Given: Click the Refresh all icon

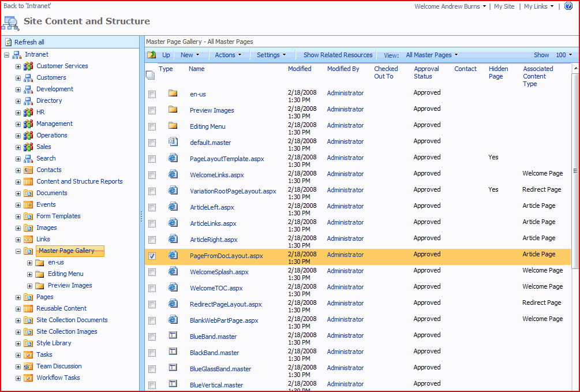Looking at the screenshot, I should click(8, 42).
